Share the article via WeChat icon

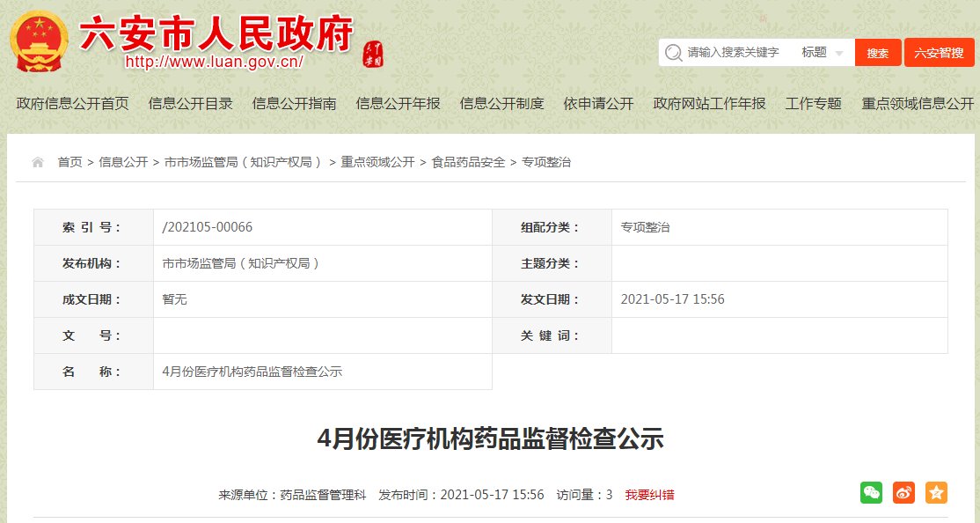click(x=871, y=493)
